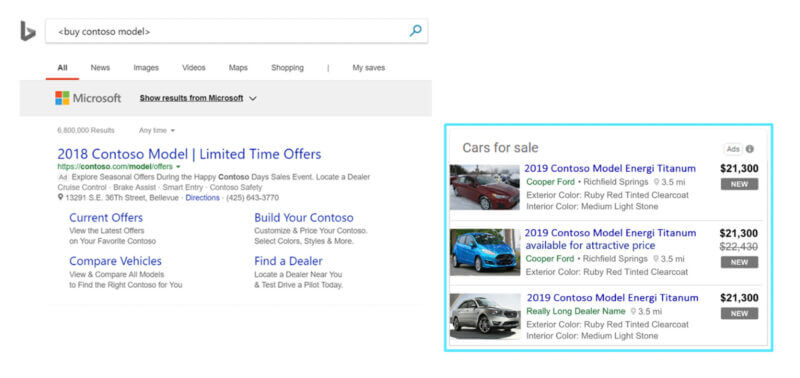Open the Current Offers sitelink
Screen dimensions: 800x378
[x=106, y=218]
